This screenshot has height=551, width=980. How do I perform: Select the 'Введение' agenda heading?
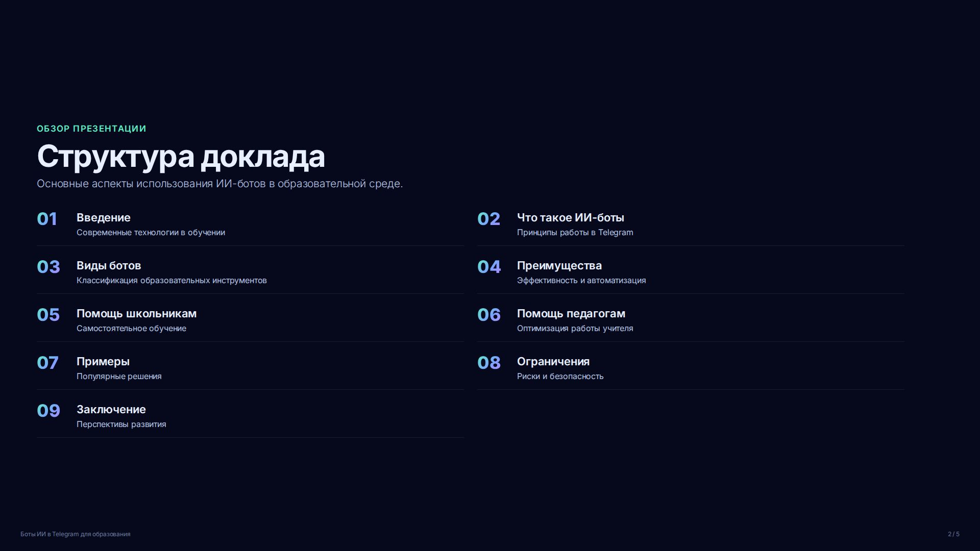click(x=104, y=218)
